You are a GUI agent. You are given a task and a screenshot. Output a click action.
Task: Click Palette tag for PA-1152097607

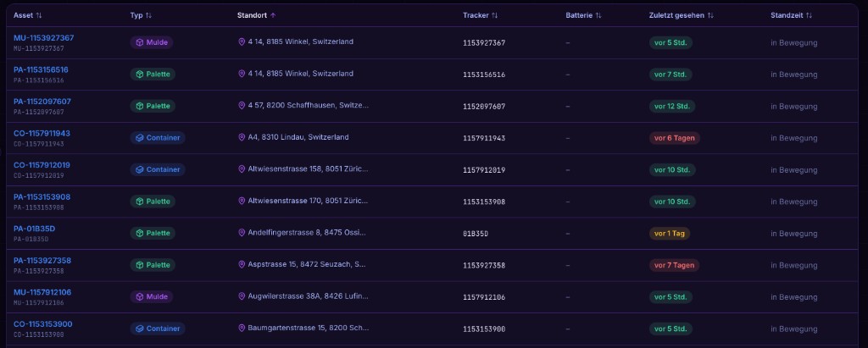point(153,106)
